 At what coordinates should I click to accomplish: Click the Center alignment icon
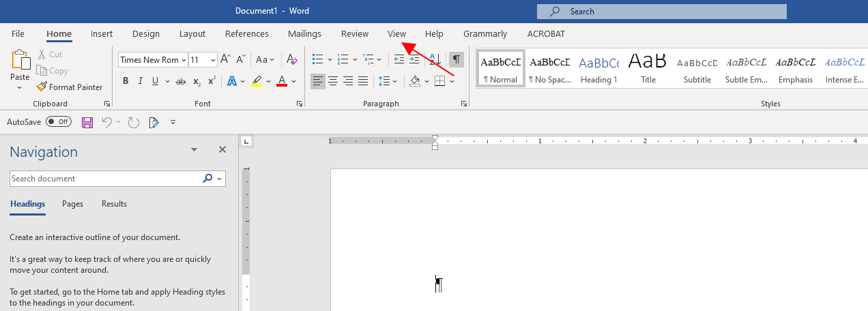pos(333,81)
